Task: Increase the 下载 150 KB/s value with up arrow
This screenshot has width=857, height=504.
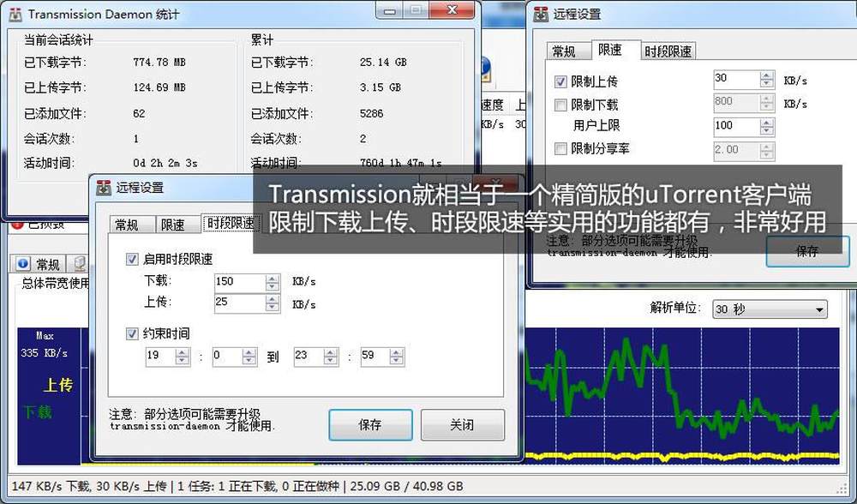Action: (x=273, y=279)
